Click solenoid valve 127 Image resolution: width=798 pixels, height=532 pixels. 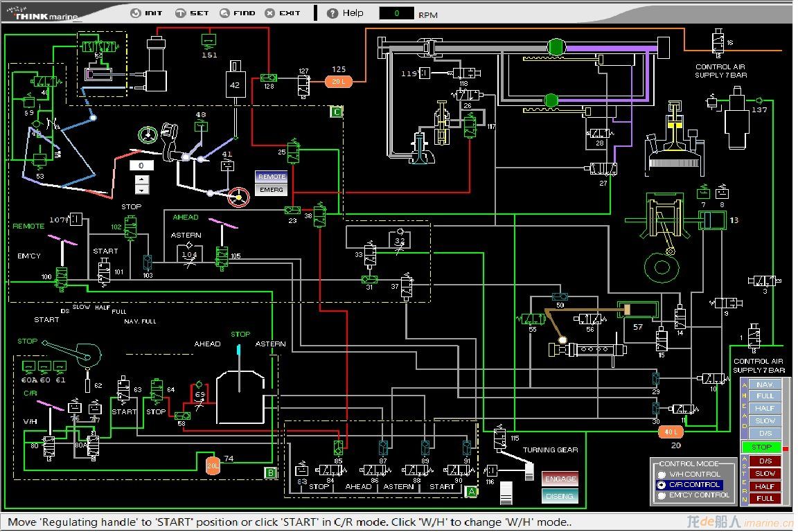point(303,85)
